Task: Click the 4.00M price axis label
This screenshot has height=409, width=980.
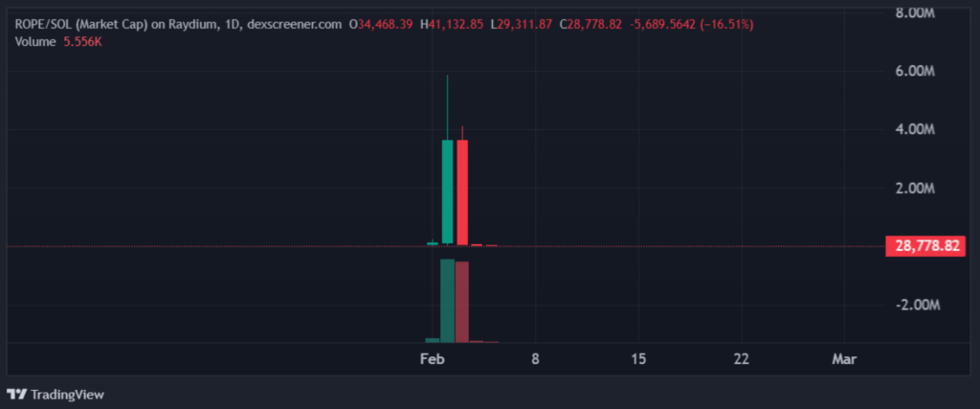Action: tap(915, 130)
